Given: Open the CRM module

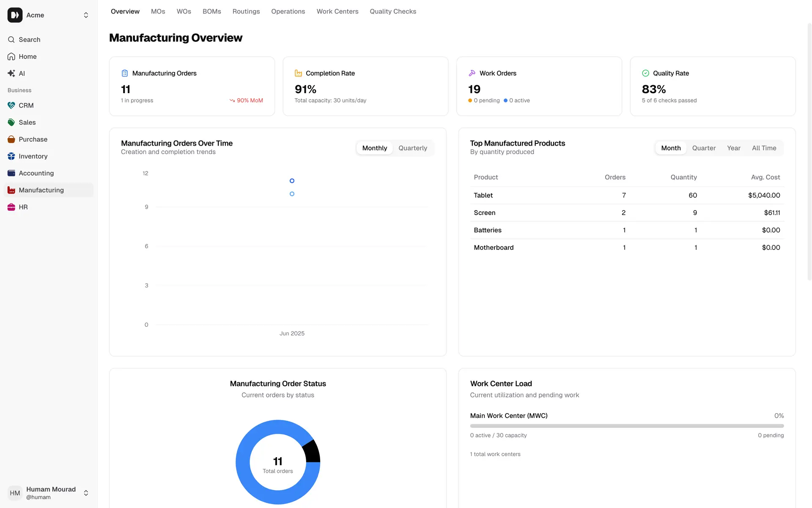Looking at the screenshot, I should (26, 105).
